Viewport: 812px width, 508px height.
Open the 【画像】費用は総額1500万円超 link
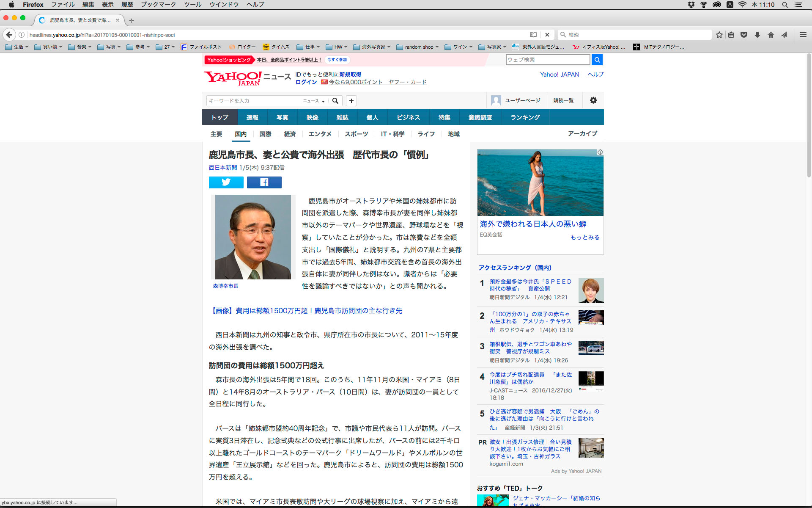click(x=305, y=310)
